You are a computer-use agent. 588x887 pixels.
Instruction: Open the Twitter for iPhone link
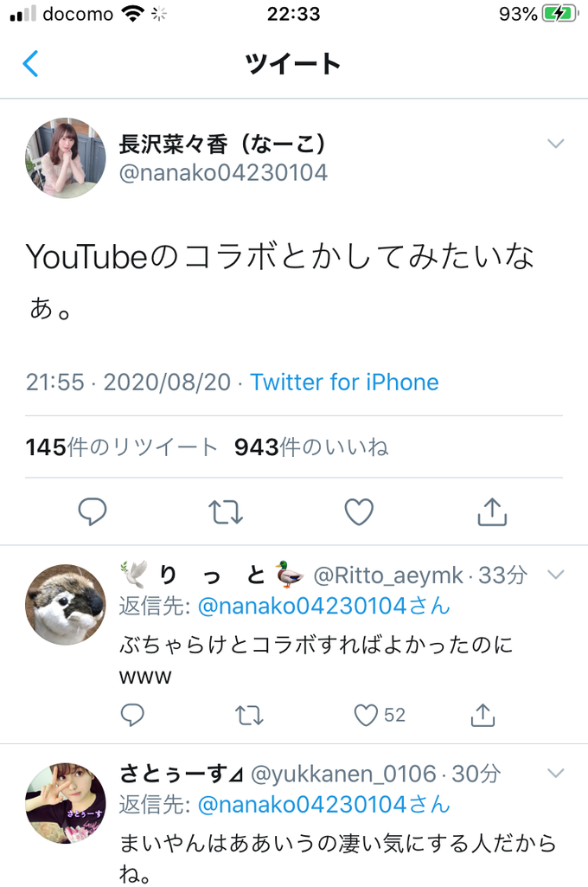344,382
